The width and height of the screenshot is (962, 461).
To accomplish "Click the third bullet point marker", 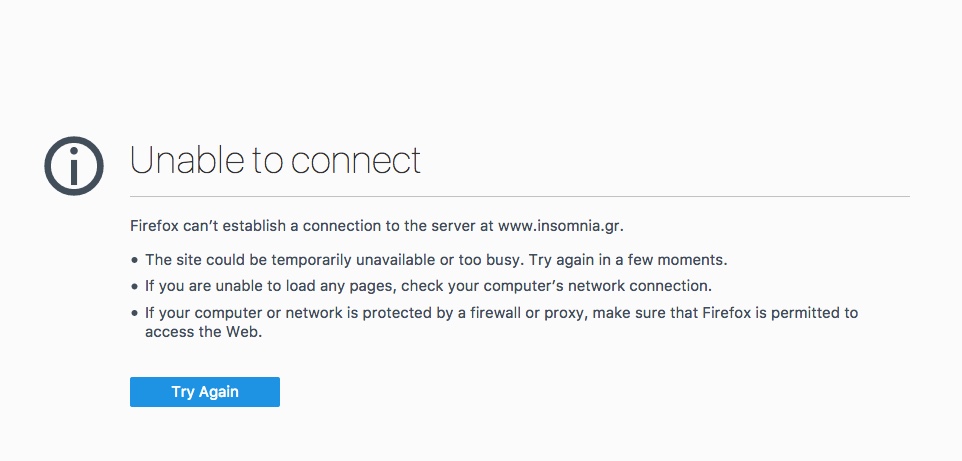I will (135, 313).
